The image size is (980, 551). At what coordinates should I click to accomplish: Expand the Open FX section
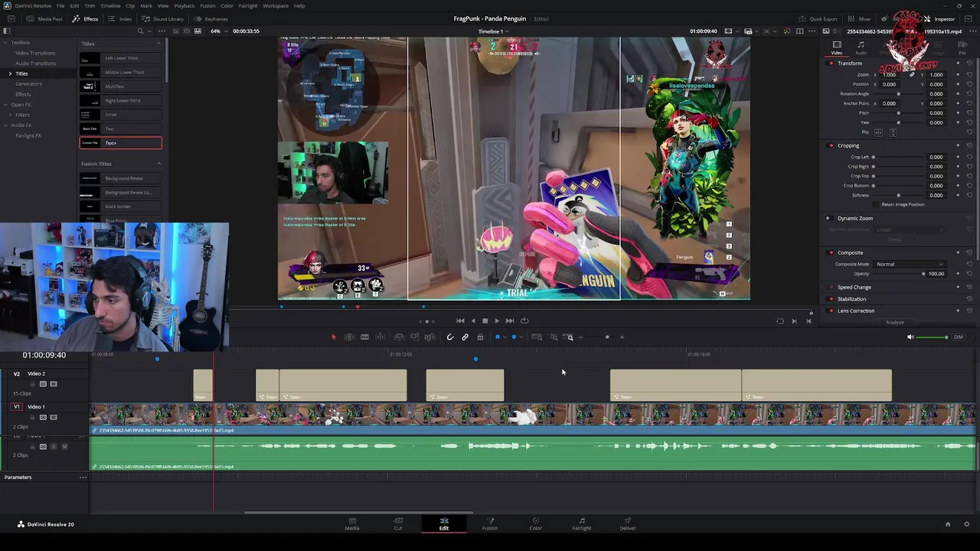pyautogui.click(x=5, y=104)
